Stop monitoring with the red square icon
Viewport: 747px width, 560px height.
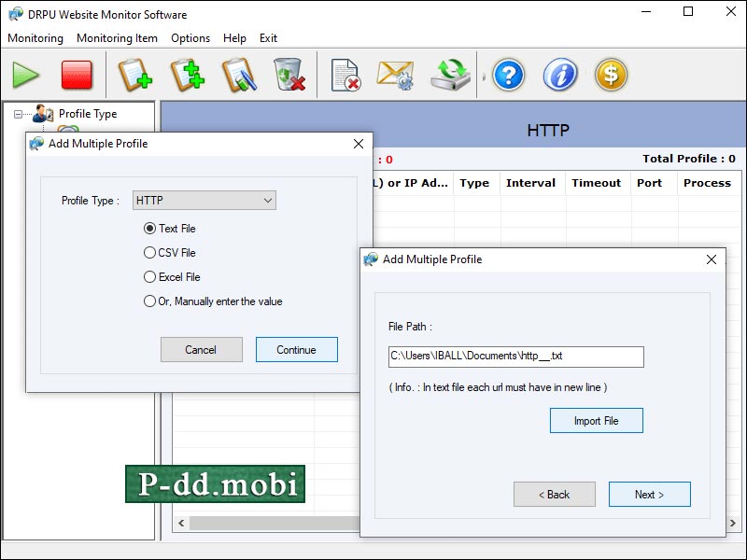pos(77,75)
